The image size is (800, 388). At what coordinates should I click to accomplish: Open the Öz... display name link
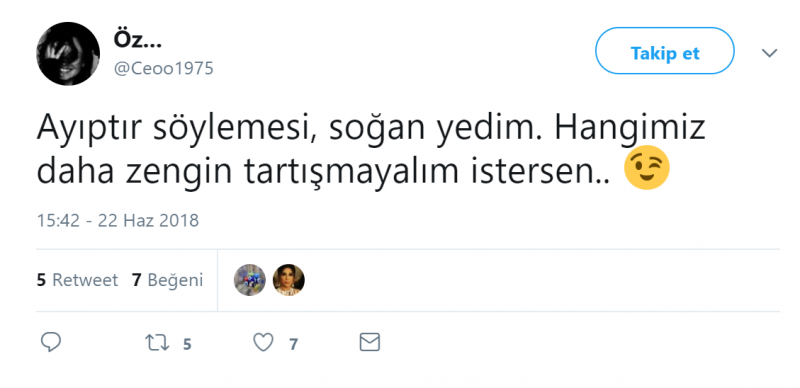point(137,40)
